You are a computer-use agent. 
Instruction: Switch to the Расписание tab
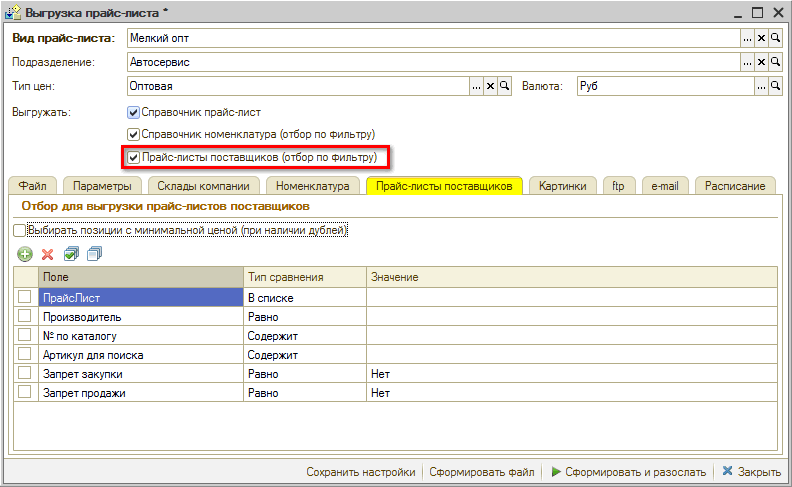pos(735,186)
